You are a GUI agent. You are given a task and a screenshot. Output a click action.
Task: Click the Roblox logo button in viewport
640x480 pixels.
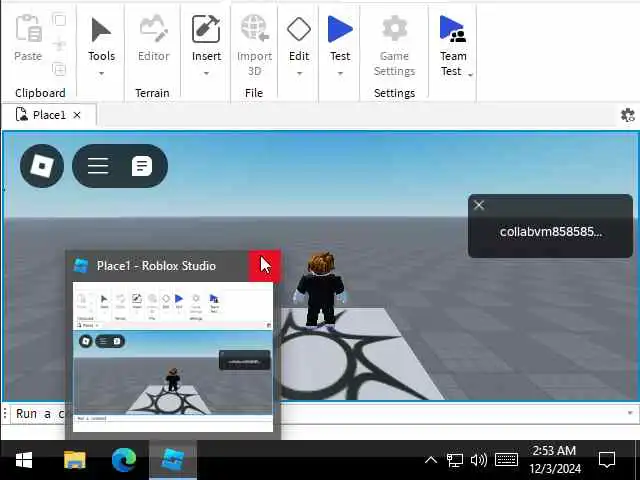point(42,166)
